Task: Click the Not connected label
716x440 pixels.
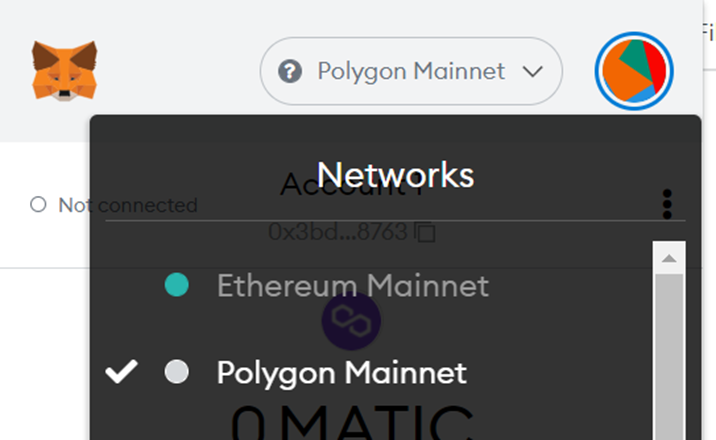Action: 128,205
